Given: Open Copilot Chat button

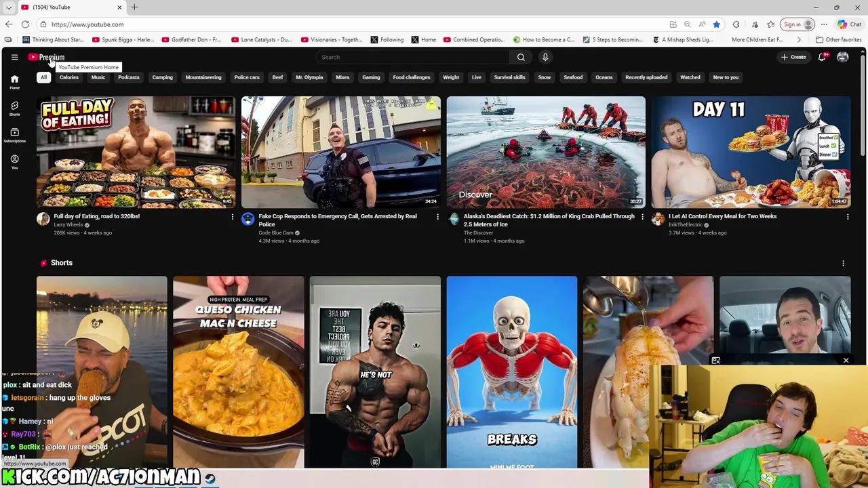Looking at the screenshot, I should coord(849,24).
